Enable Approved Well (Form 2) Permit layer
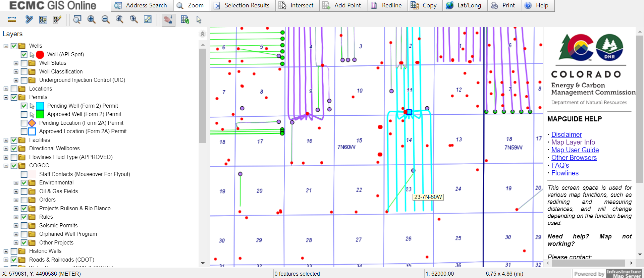Image resolution: width=644 pixels, height=278 pixels. click(x=24, y=114)
